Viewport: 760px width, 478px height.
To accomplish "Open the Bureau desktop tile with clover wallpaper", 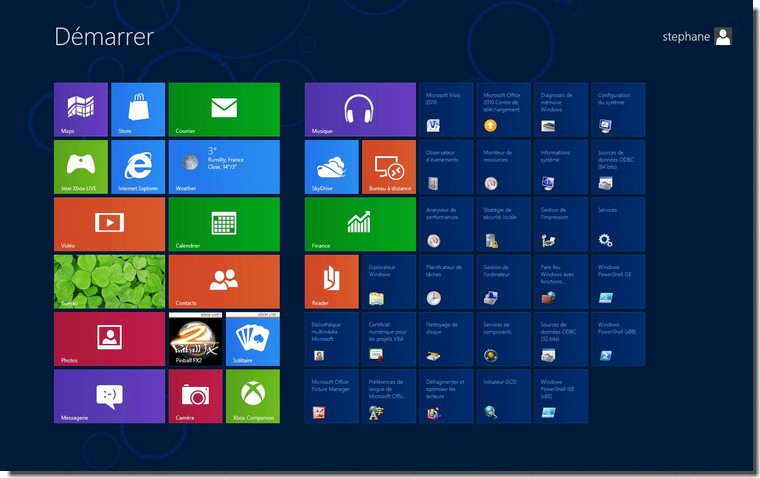I will coord(110,282).
